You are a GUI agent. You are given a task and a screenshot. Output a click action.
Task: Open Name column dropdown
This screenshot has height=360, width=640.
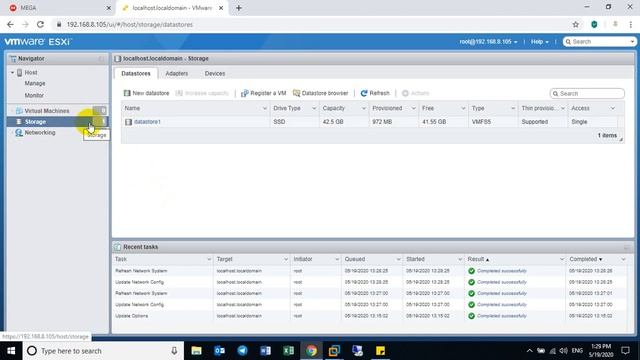[264, 108]
